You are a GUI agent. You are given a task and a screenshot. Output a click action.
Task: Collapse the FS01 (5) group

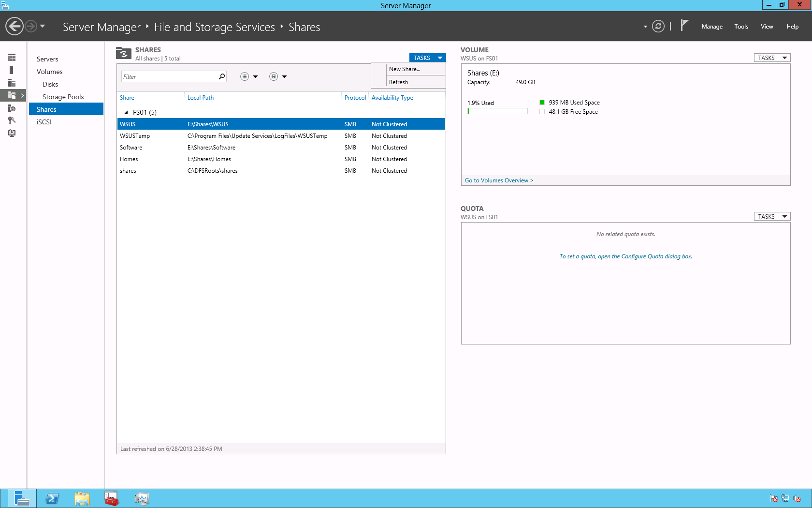click(x=126, y=112)
